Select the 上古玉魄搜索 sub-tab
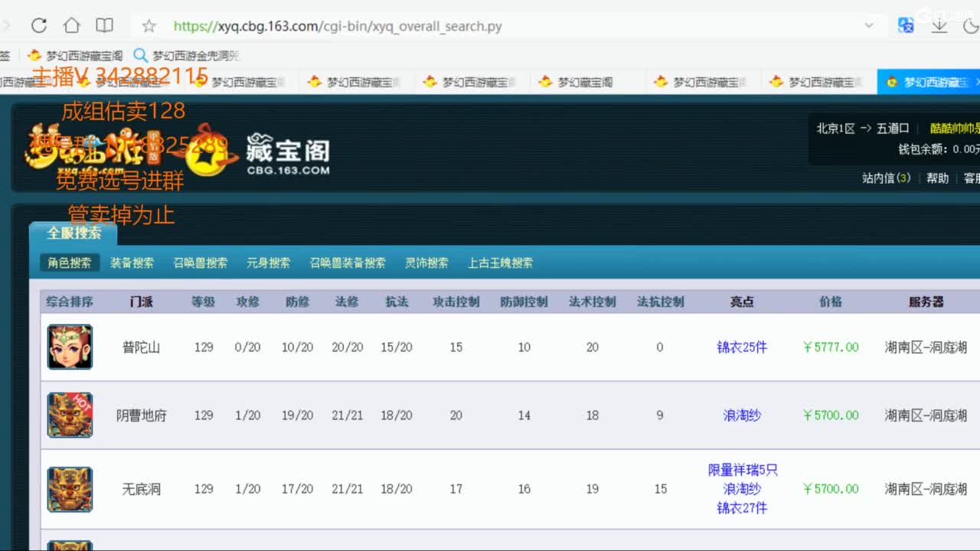 pyautogui.click(x=500, y=262)
